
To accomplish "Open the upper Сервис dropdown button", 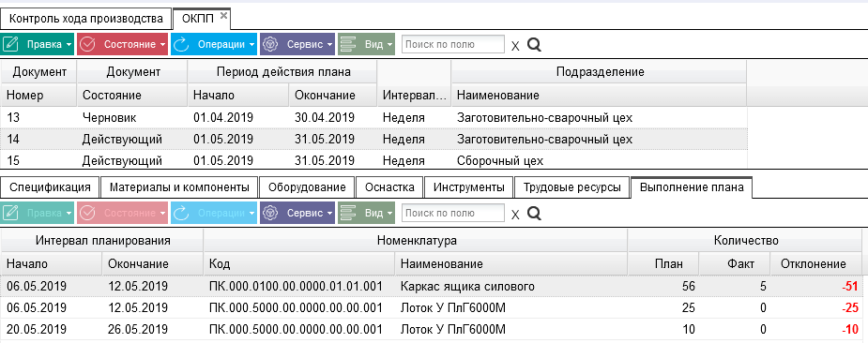I will click(297, 44).
